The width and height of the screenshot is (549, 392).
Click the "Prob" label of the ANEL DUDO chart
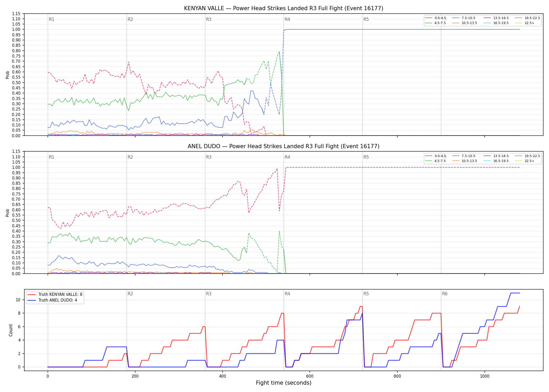(x=8, y=213)
